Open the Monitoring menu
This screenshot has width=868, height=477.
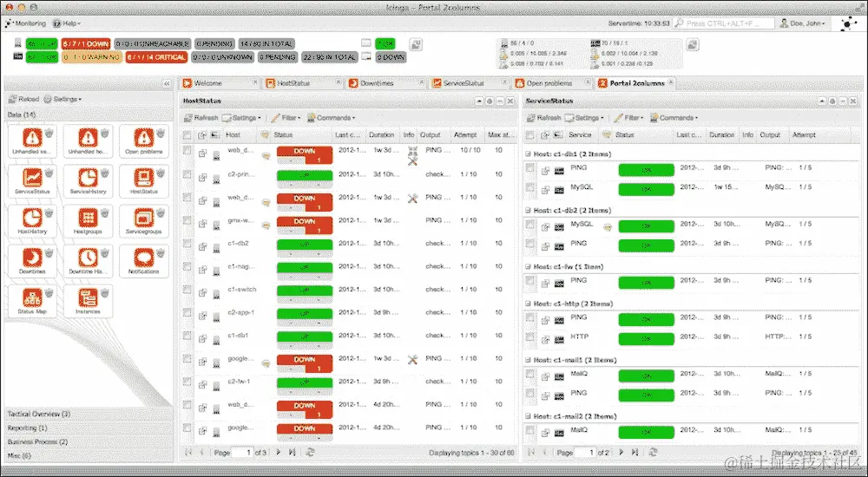25,23
